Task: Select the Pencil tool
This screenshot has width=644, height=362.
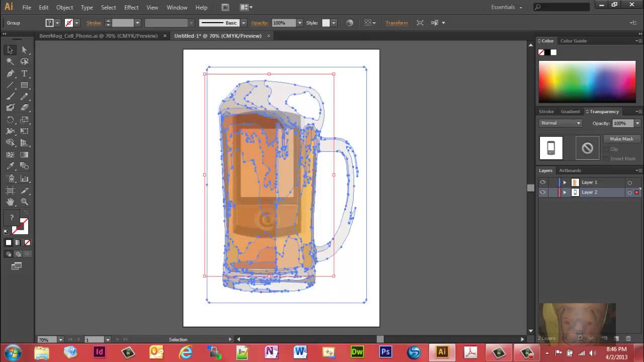Action: click(x=24, y=97)
